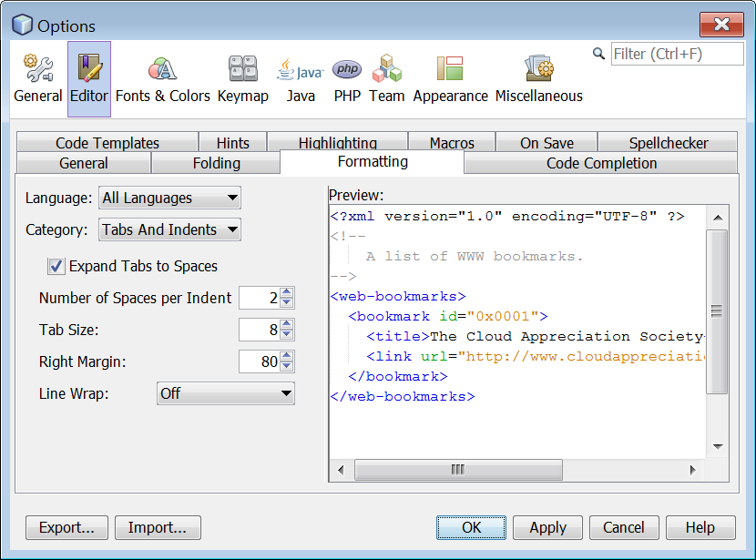Increase the Tab Size value

point(287,324)
